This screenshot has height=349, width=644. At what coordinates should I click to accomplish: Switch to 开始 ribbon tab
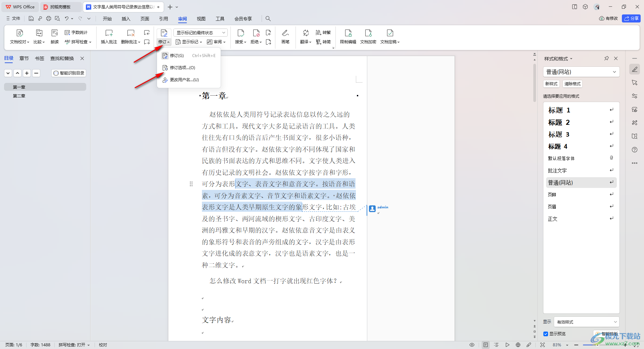tap(107, 19)
